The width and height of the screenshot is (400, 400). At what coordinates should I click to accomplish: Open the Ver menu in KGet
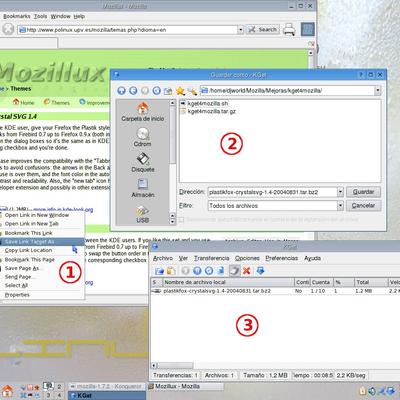pyautogui.click(x=183, y=258)
